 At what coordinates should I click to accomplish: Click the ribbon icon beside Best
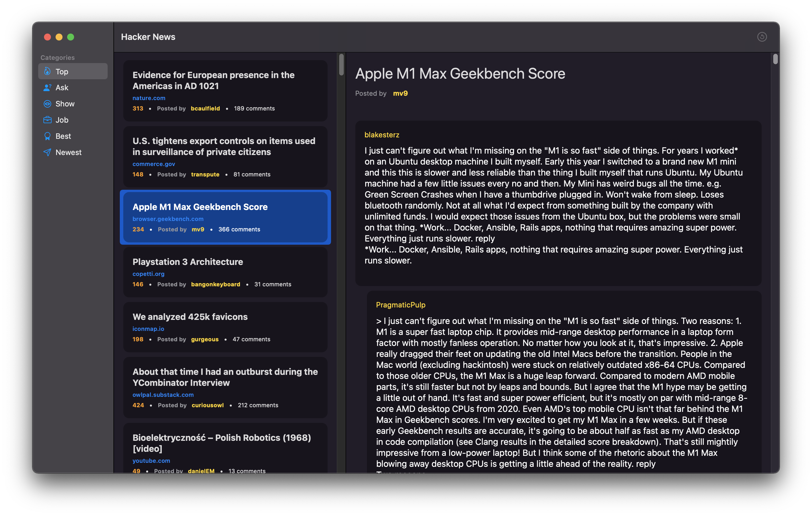click(47, 136)
